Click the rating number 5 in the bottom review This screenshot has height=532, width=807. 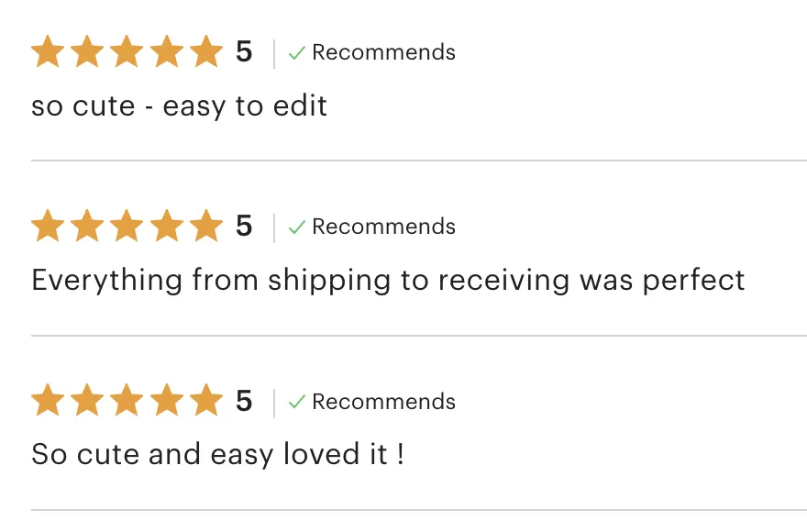244,401
